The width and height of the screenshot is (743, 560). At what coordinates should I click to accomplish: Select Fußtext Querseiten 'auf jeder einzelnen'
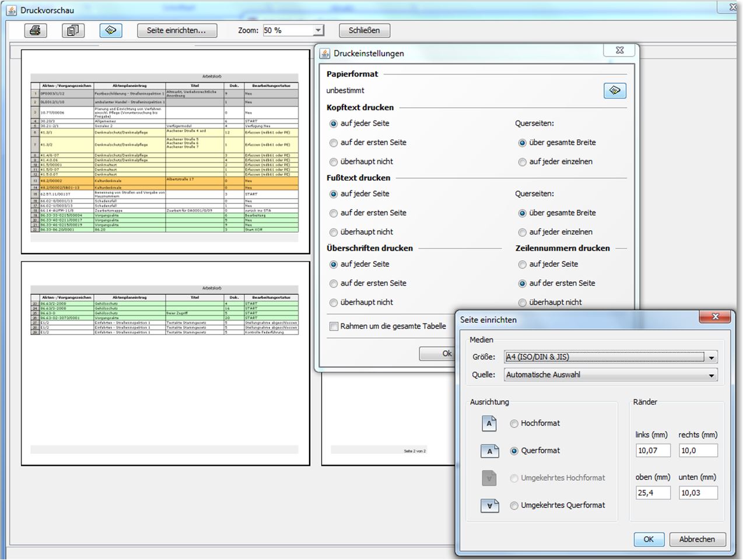point(523,233)
